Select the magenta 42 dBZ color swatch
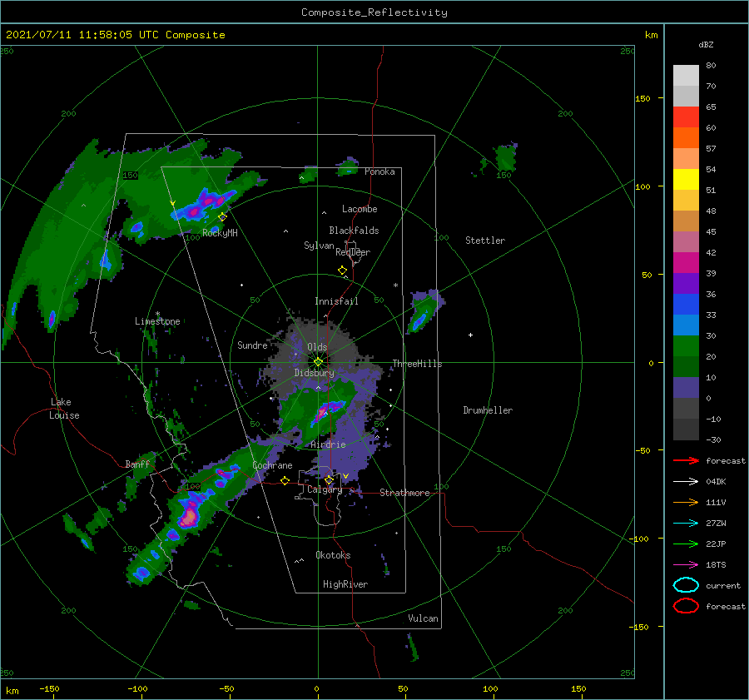This screenshot has height=700, width=749. coord(686,262)
